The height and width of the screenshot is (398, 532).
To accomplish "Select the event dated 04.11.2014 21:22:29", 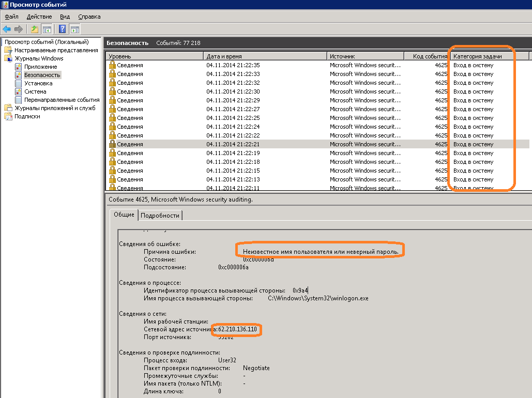I will pyautogui.click(x=317, y=100).
